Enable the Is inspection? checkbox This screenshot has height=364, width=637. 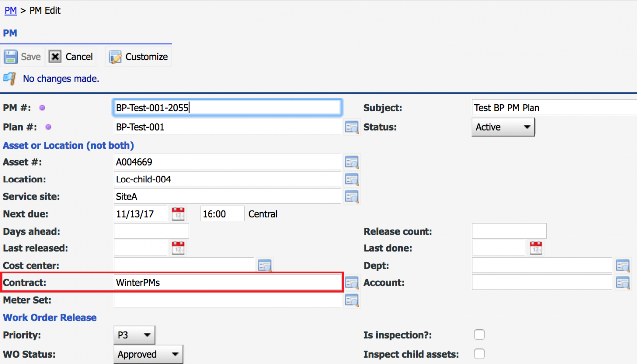click(x=479, y=335)
